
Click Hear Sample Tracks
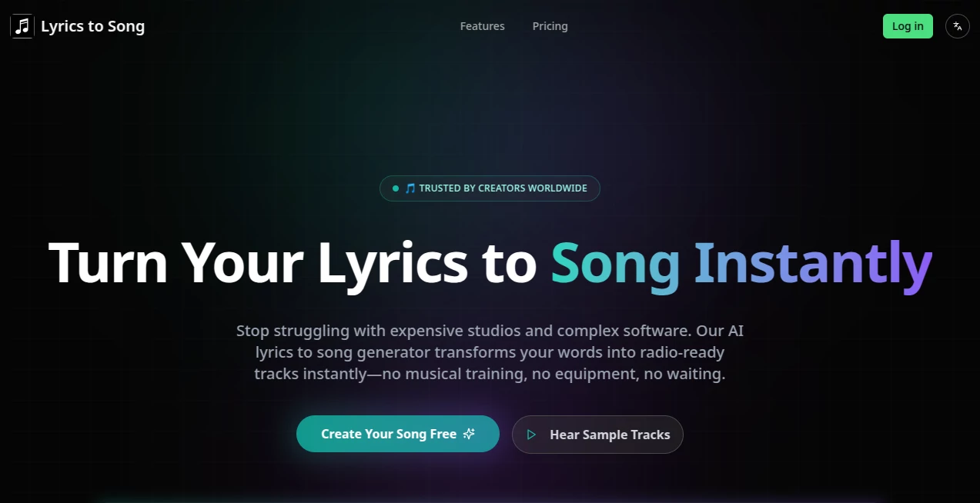coord(597,434)
